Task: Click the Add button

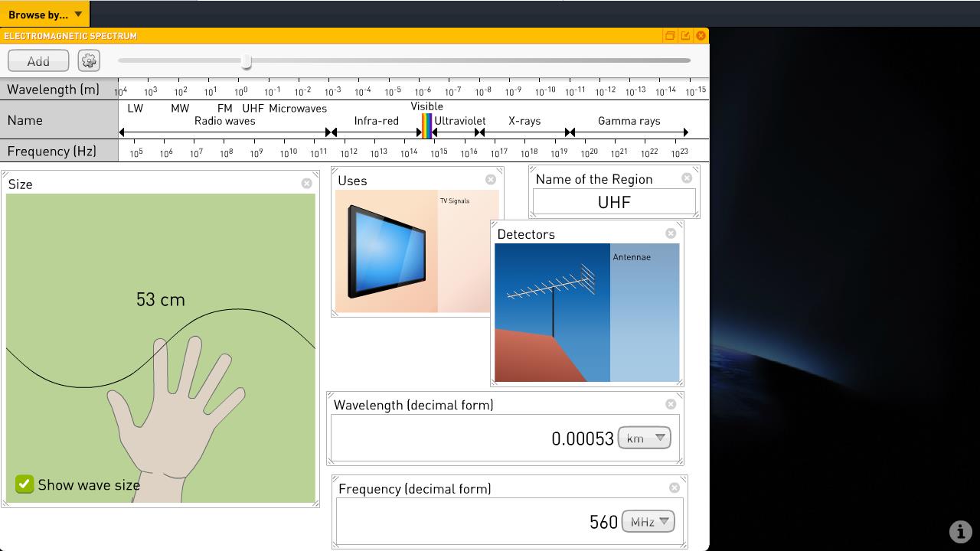Action: pyautogui.click(x=38, y=60)
